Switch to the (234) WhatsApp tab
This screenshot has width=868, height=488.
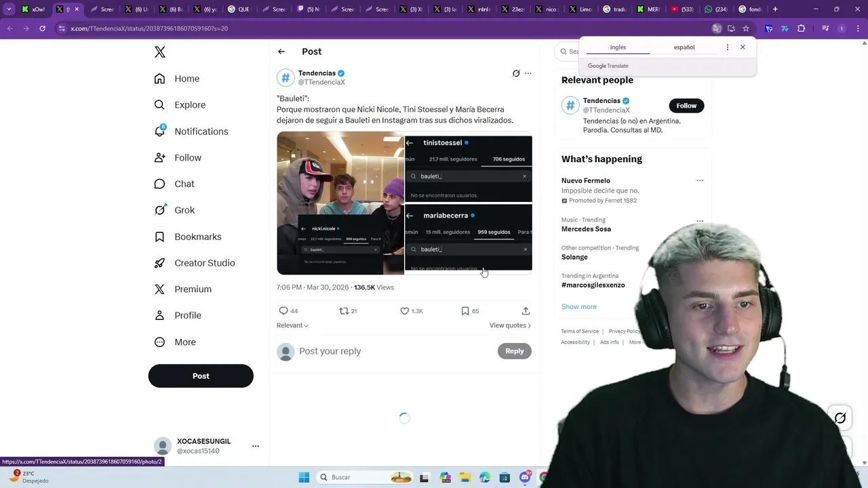tap(717, 9)
